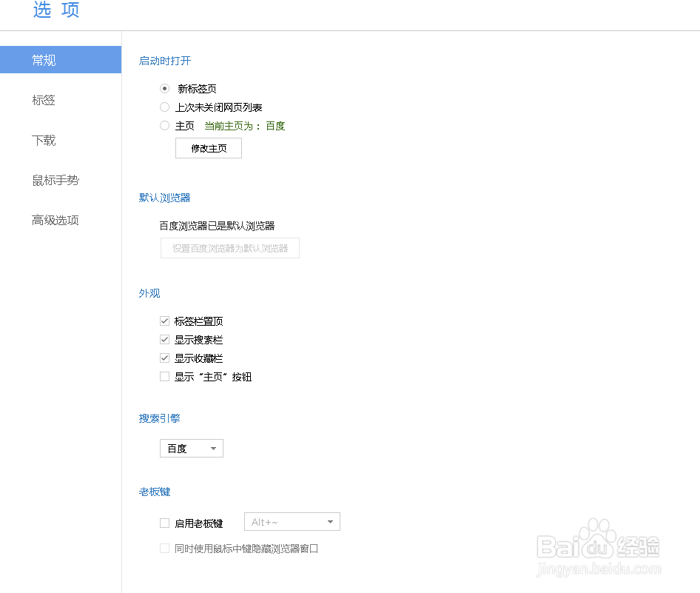
Task: Open the 高级选项 settings section
Action: point(54,220)
